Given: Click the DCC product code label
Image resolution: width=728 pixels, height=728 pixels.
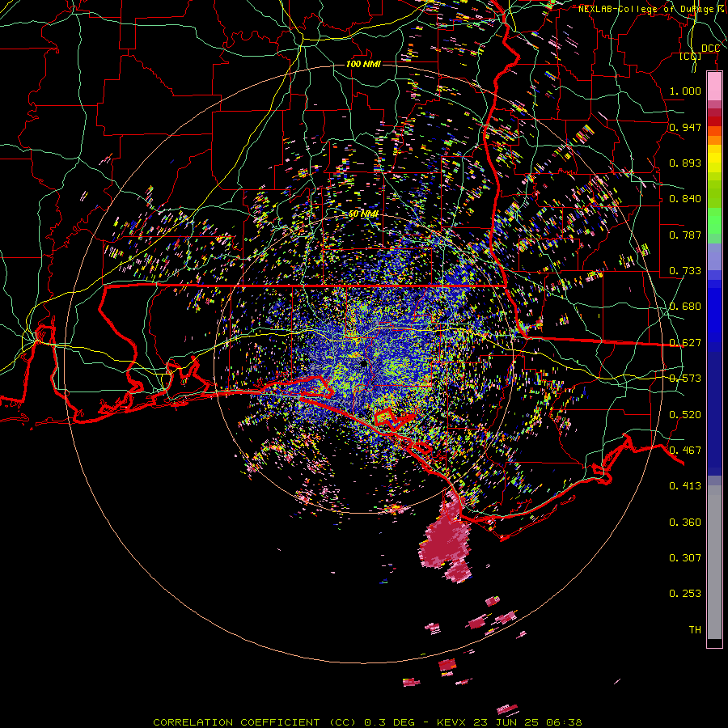Looking at the screenshot, I should point(710,49).
